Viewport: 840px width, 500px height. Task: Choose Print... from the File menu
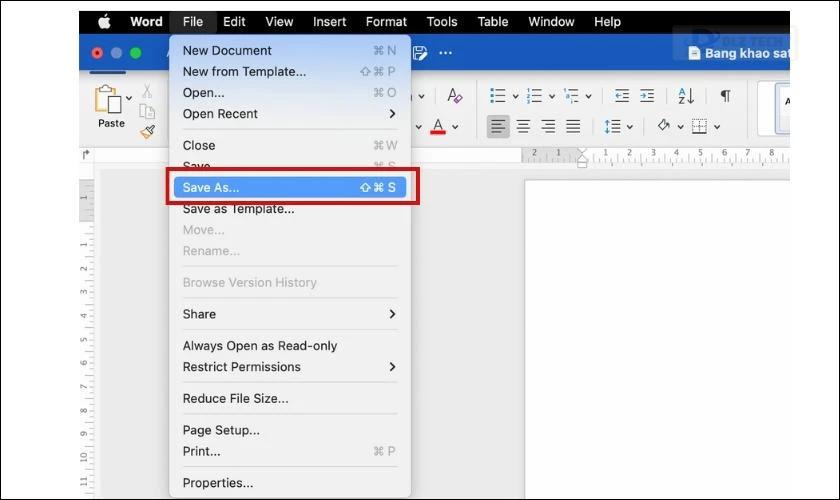290,451
